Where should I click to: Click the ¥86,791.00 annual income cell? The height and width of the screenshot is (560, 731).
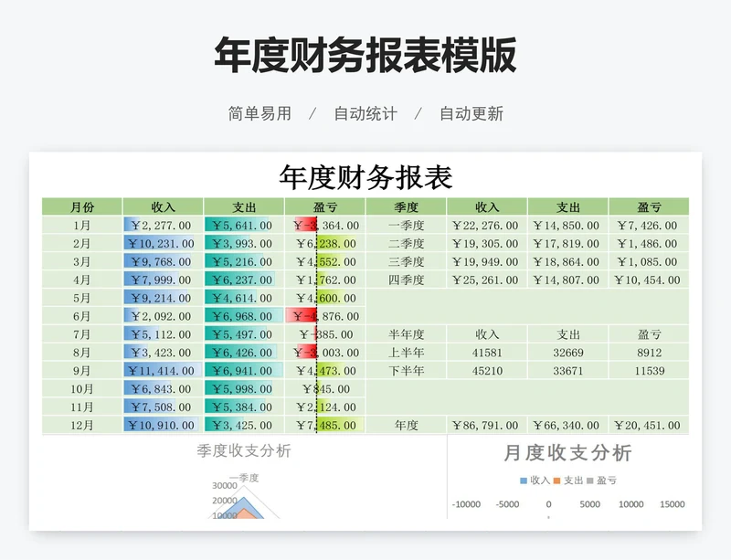pyautogui.click(x=487, y=425)
